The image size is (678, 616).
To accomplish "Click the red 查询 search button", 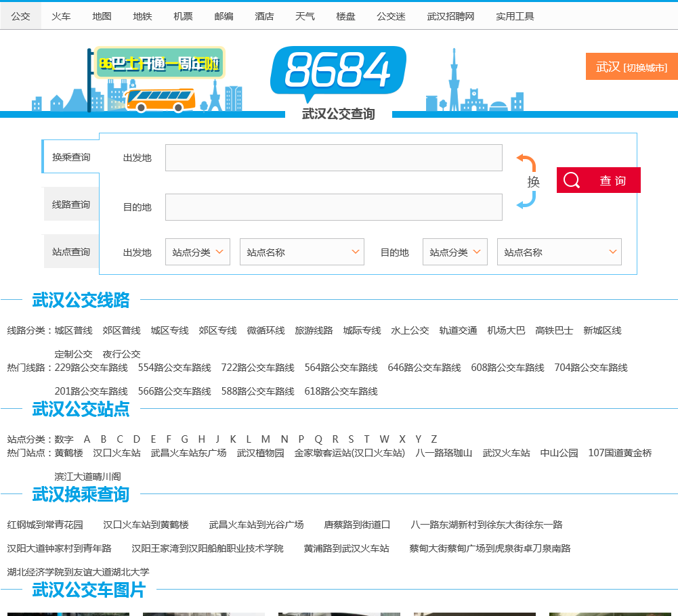I will coord(599,180).
